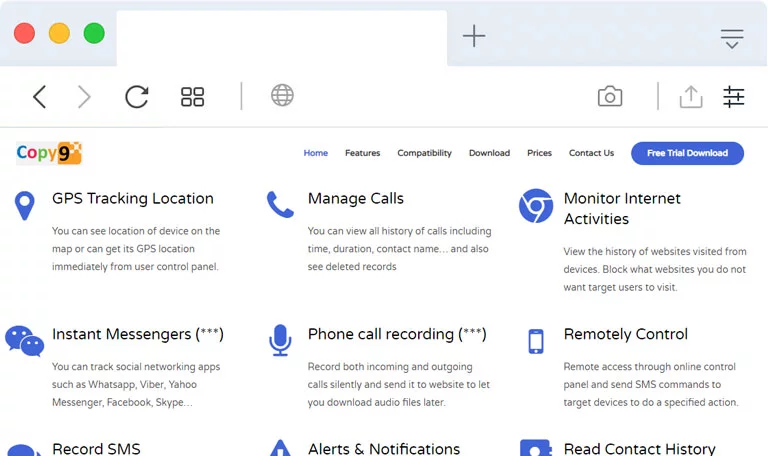Open the Compatibility nav link

point(425,153)
